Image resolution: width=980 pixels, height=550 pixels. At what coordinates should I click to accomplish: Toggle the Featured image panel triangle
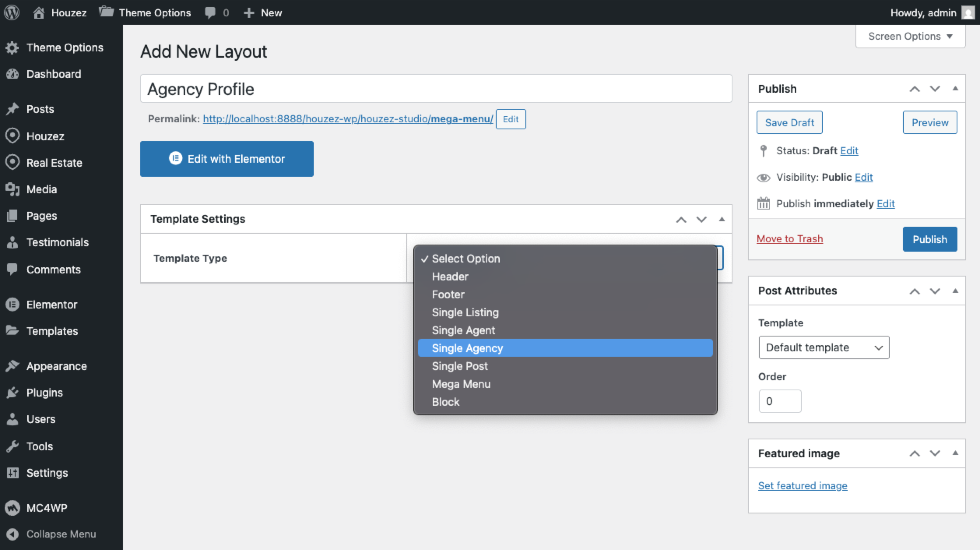point(955,453)
